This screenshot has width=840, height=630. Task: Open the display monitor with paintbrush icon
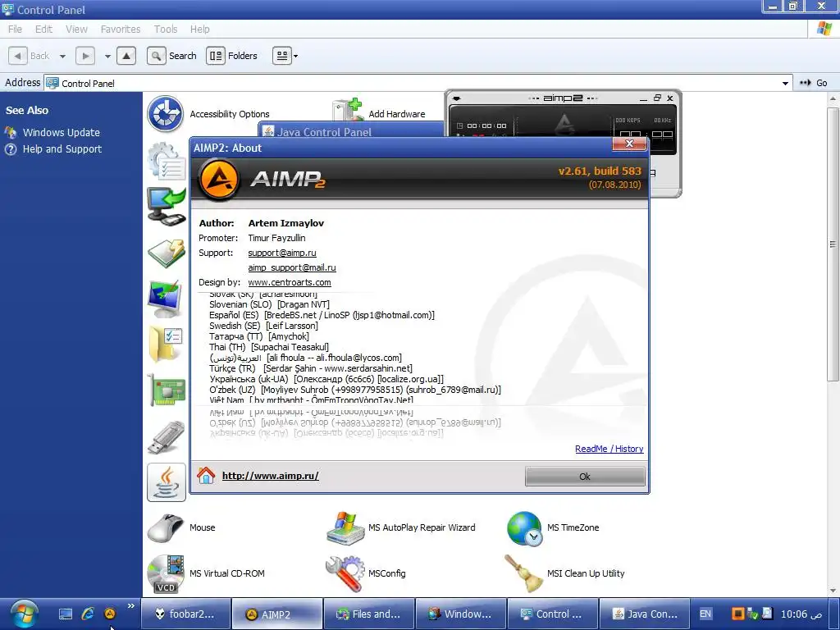(x=166, y=298)
